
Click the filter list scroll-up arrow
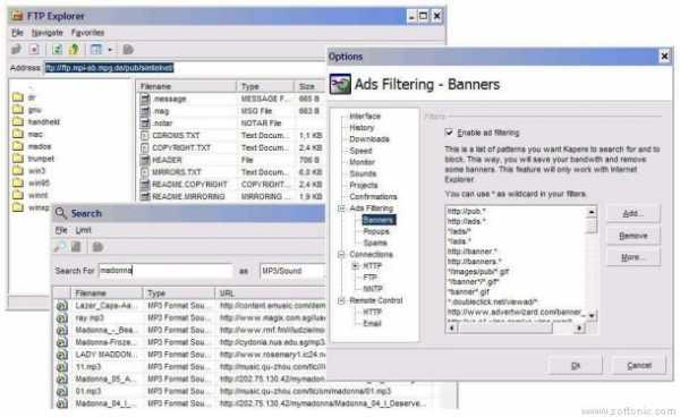pyautogui.click(x=591, y=212)
